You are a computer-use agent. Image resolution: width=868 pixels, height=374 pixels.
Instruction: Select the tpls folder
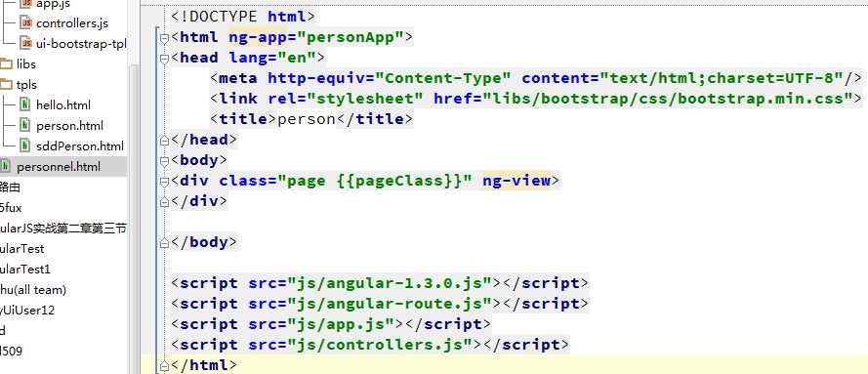click(26, 85)
